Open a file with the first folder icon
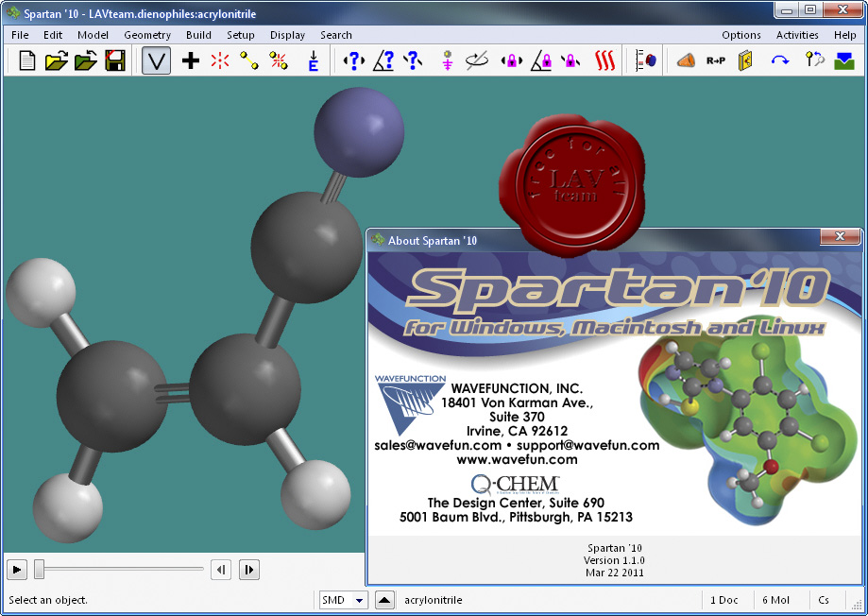This screenshot has height=616, width=868. click(57, 60)
